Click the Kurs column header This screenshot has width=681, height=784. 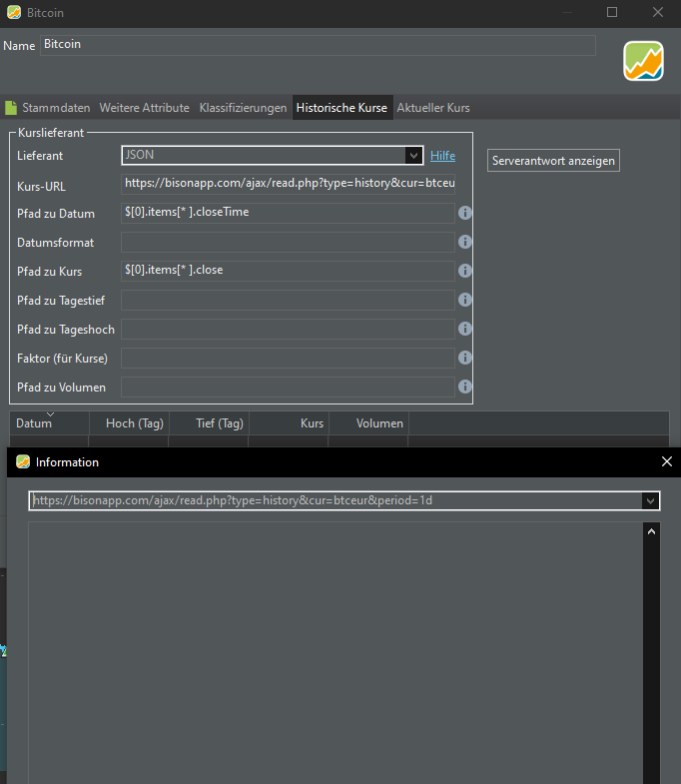(x=289, y=423)
